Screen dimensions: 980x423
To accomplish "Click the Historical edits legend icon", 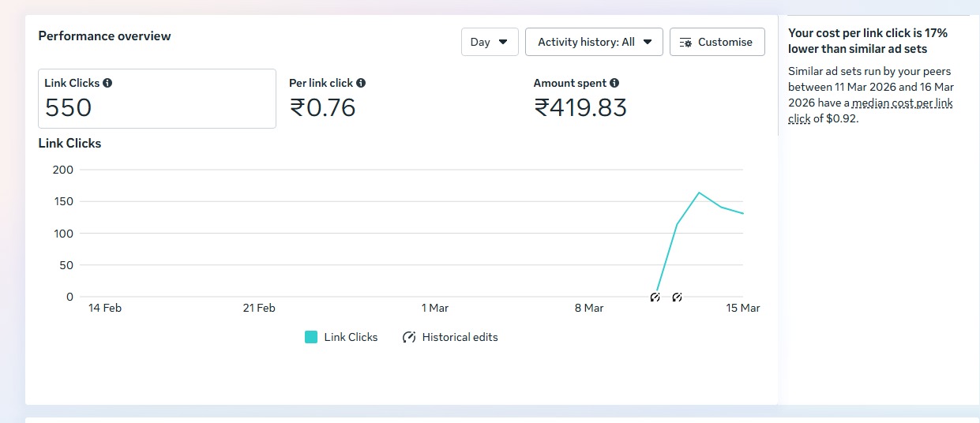I will [x=409, y=337].
